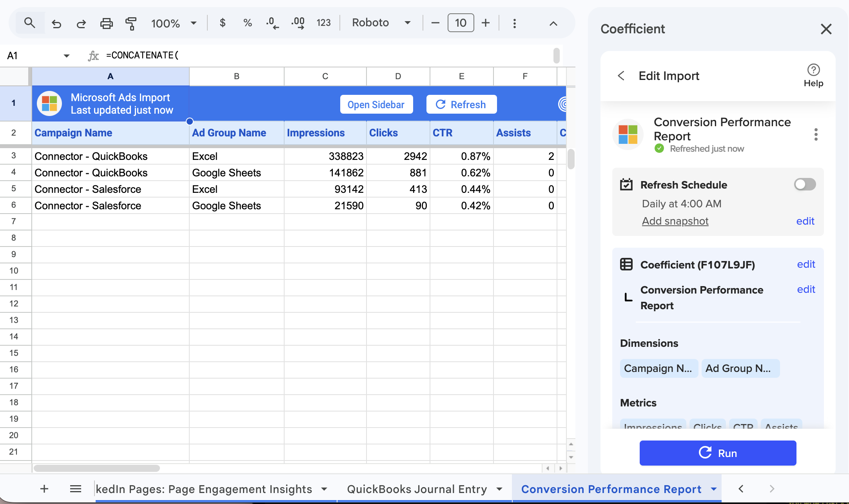Collapse the toolbar with the up chevron
The height and width of the screenshot is (504, 849).
553,24
